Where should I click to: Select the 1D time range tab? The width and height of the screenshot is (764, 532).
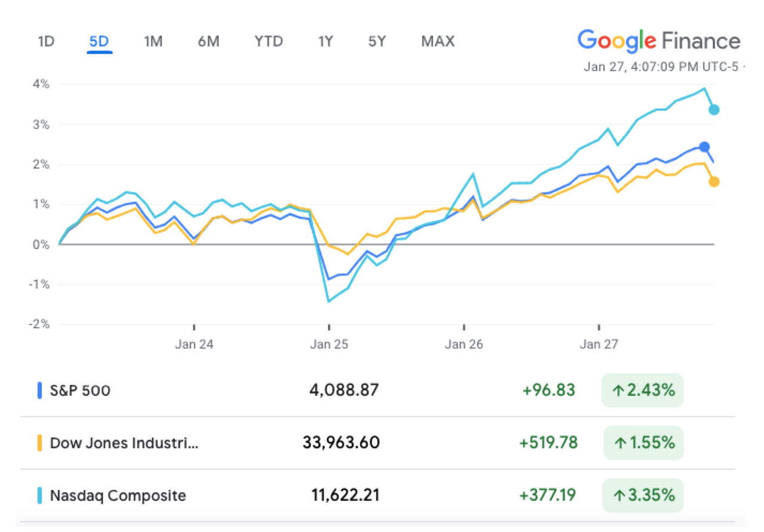click(46, 42)
